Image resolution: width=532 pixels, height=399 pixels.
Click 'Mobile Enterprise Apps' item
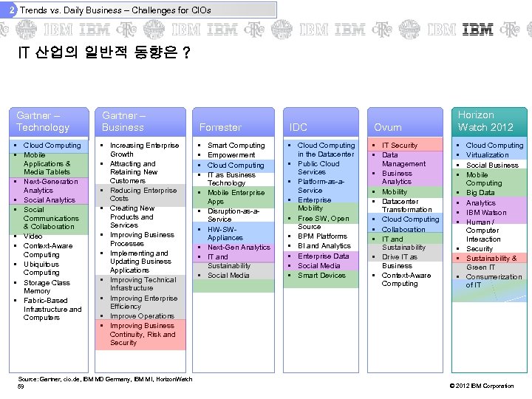236,197
